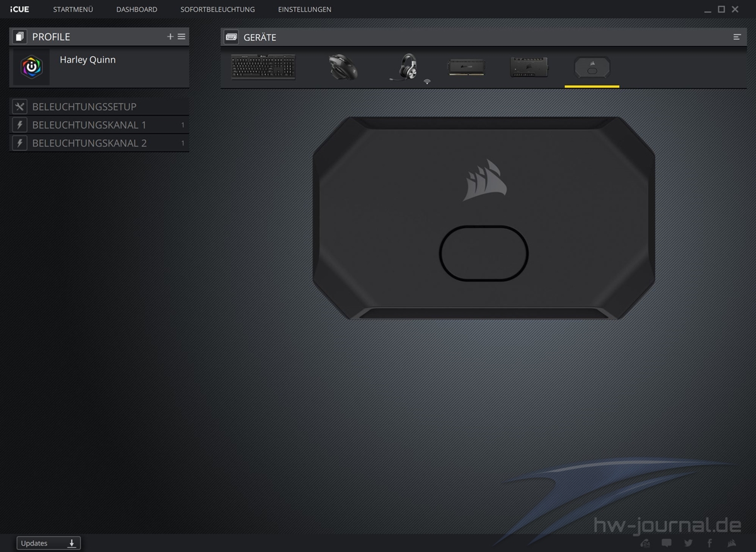Image resolution: width=756 pixels, height=552 pixels.
Task: Open the Geräte panel options menu
Action: (x=737, y=37)
